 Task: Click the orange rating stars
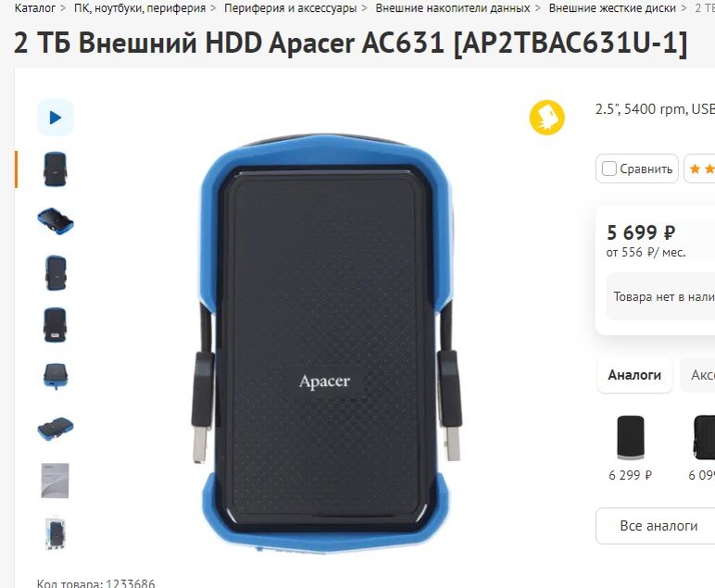tap(702, 169)
